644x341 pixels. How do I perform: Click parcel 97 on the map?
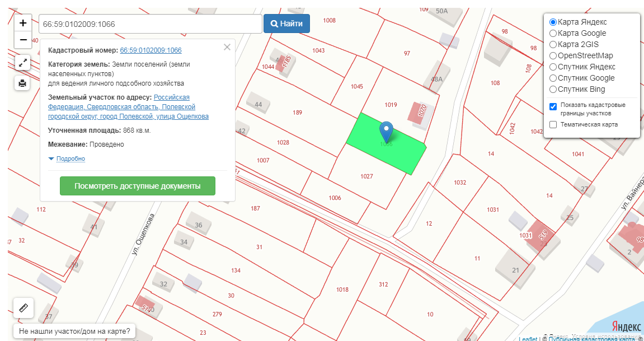407,53
